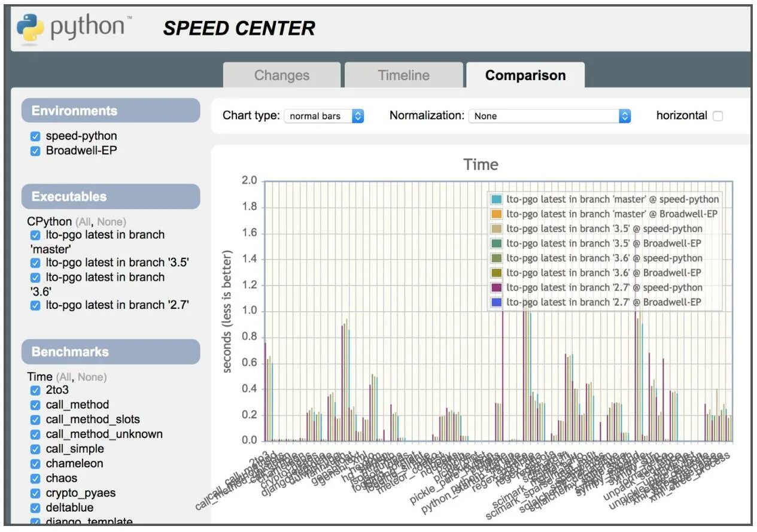The image size is (757, 532).
Task: Click the 'seconds (less is better)' axis label
Action: pos(227,311)
